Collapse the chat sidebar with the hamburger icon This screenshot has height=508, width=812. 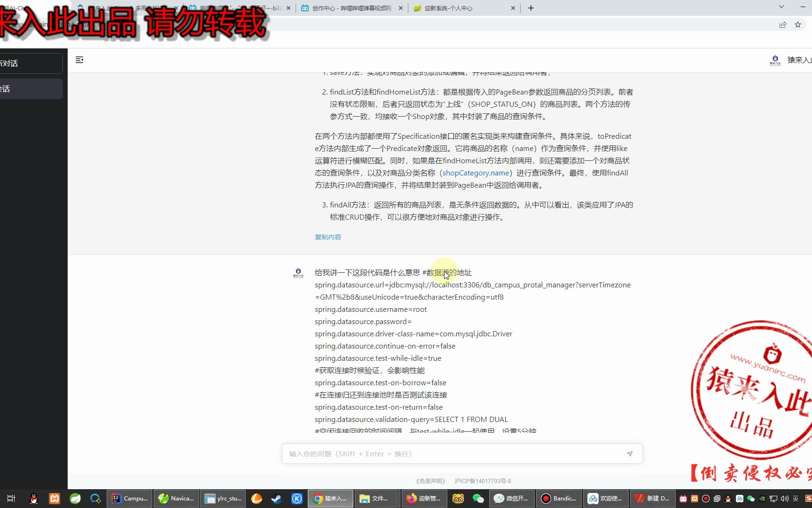(79, 59)
